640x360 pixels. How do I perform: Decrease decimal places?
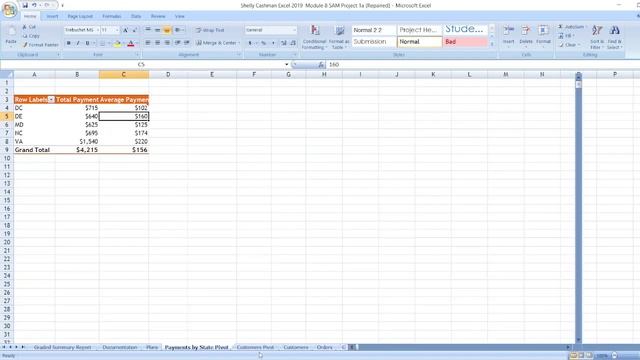point(293,43)
